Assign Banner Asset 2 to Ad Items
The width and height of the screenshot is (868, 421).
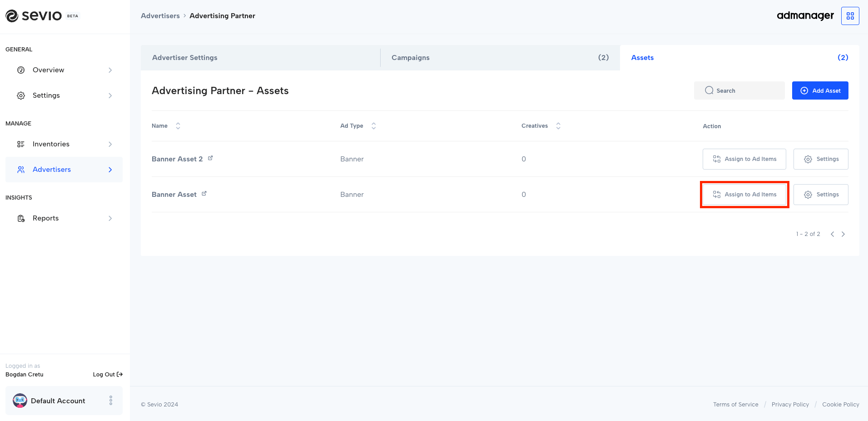point(744,159)
